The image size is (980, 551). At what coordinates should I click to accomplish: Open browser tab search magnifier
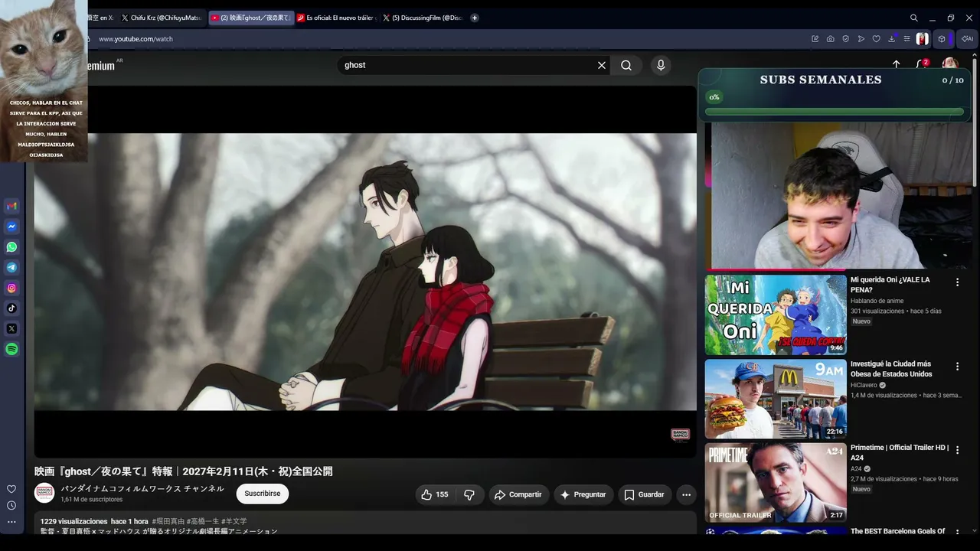point(914,18)
